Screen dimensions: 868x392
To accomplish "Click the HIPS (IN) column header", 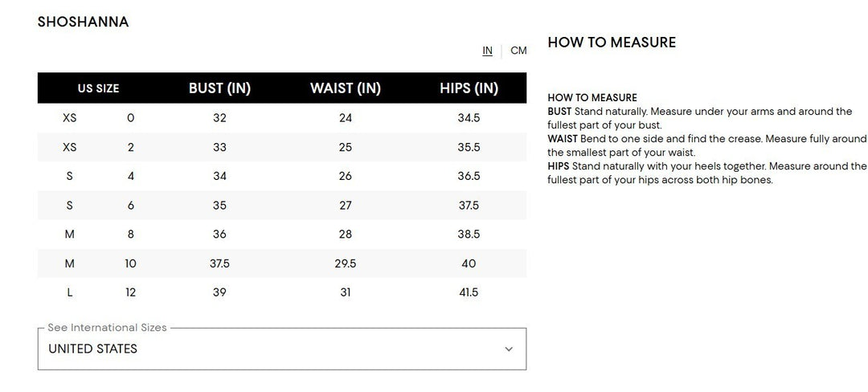I will tap(469, 88).
